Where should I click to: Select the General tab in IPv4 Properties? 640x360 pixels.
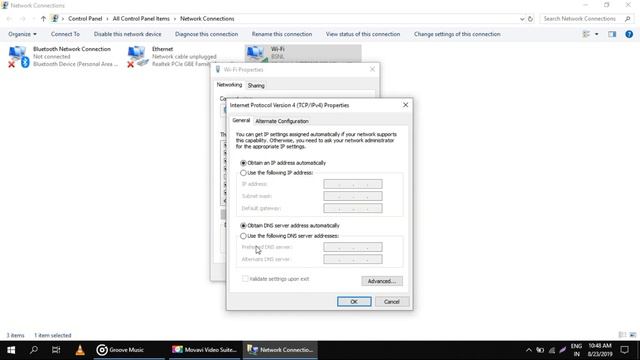[241, 120]
